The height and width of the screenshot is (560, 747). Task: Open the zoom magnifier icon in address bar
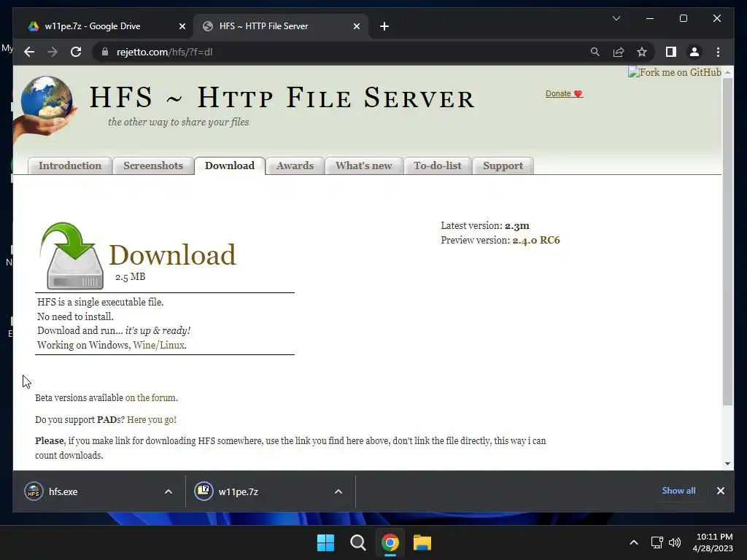pos(595,52)
